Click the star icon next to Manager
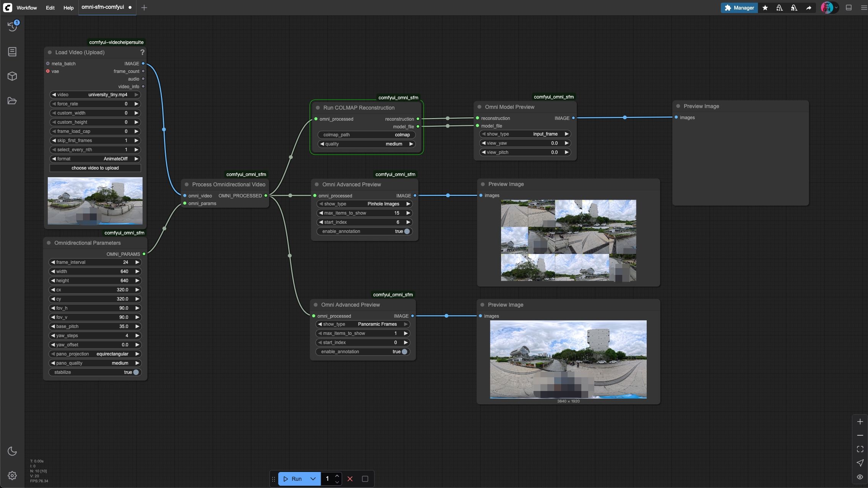Screen dimensions: 868x488 tap(765, 8)
